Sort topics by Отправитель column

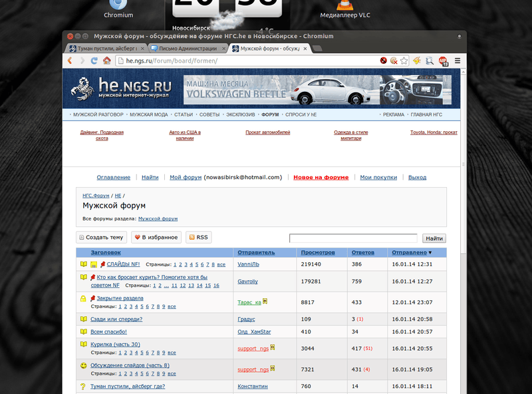(256, 252)
